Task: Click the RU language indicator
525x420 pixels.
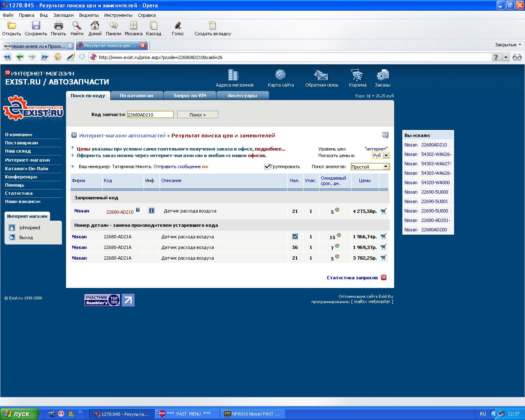Action: (x=483, y=414)
